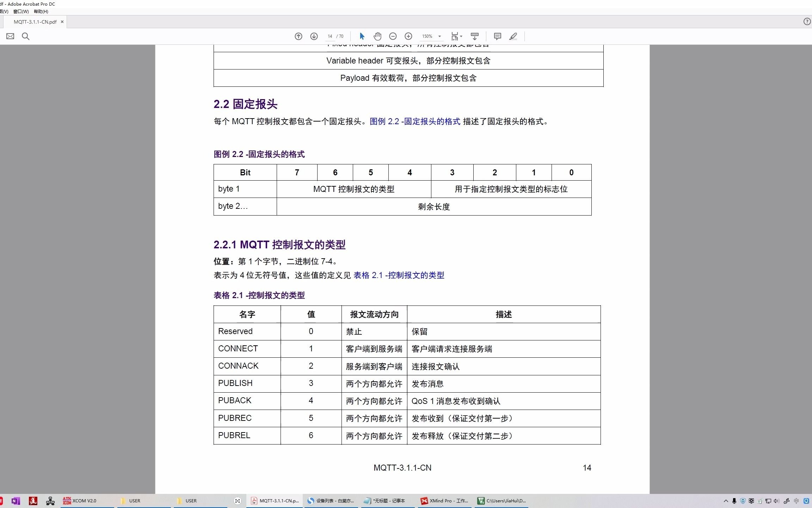
Task: Follow link 图例 2.2 -固定报头的格式
Action: pos(415,121)
